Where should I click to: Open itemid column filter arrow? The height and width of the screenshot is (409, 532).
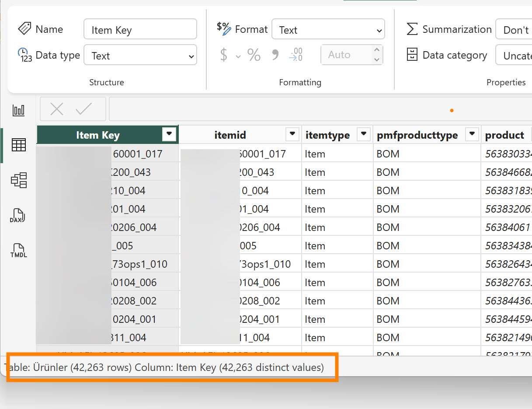tap(292, 135)
